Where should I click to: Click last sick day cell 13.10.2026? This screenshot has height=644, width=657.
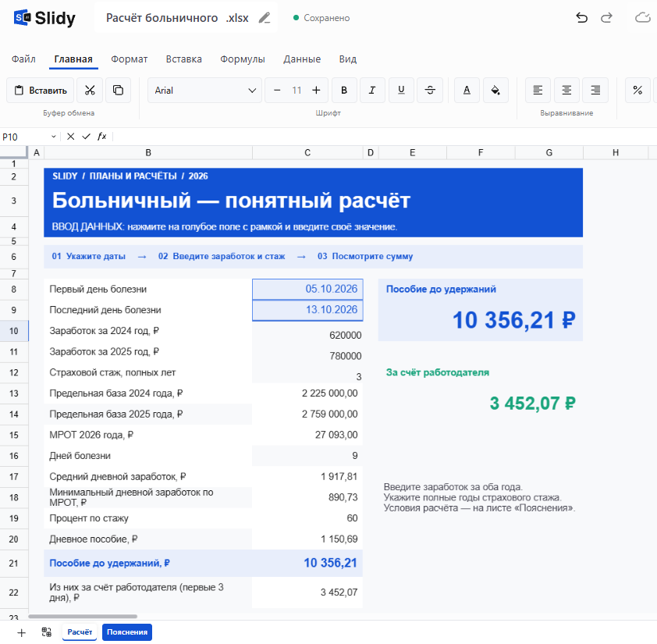coord(307,310)
